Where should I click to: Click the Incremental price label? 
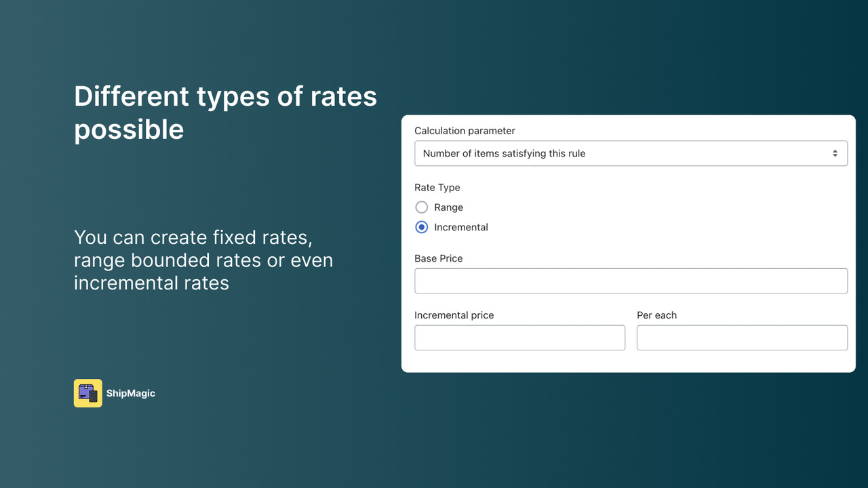click(x=454, y=315)
